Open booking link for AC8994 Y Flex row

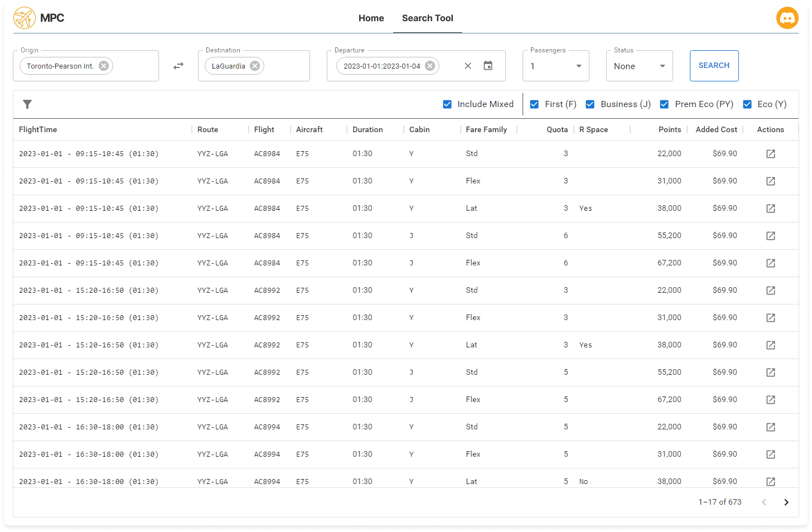tap(771, 454)
